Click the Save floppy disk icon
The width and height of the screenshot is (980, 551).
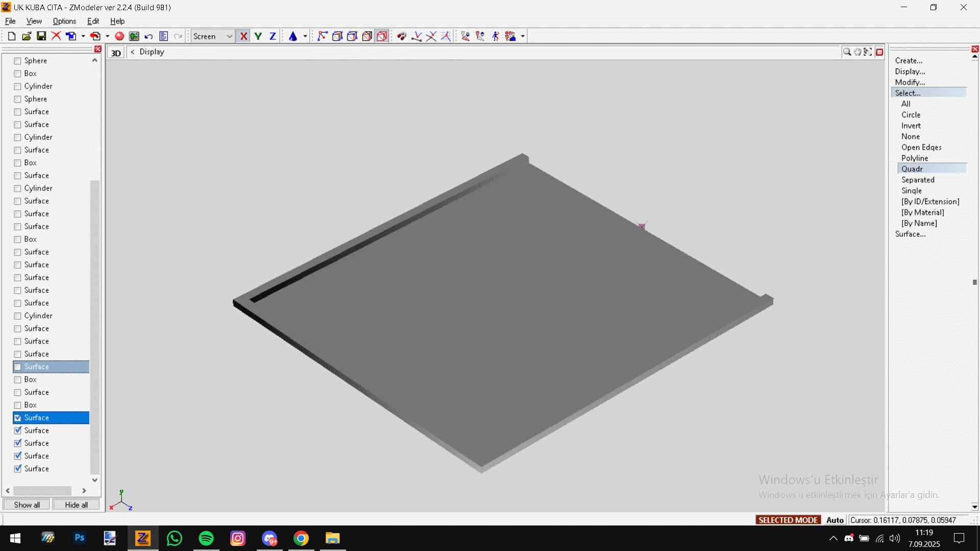(x=41, y=36)
